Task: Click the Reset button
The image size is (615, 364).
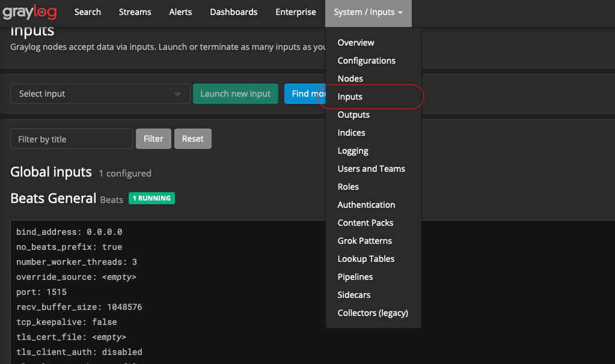Action: tap(192, 139)
